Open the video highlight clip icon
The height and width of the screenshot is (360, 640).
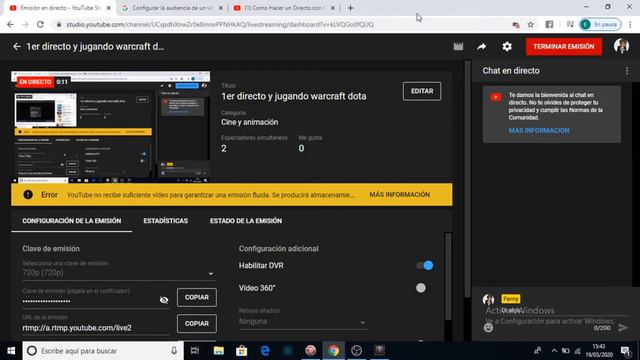pyautogui.click(x=458, y=47)
